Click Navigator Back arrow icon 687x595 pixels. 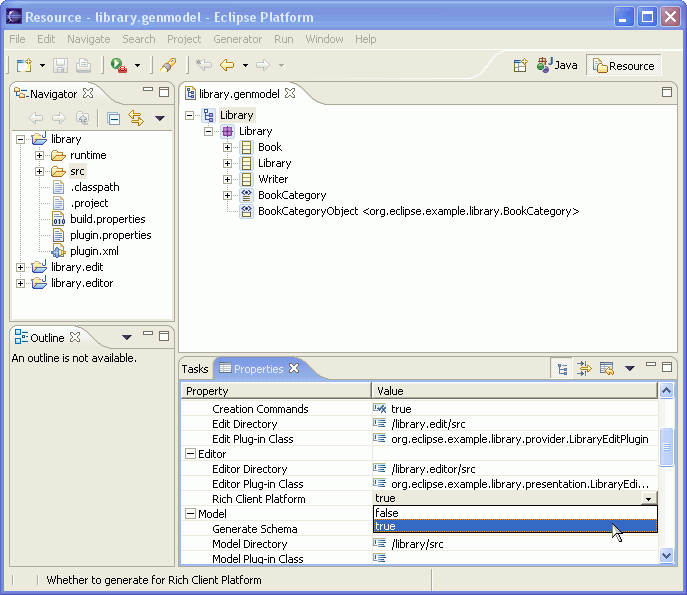tap(36, 118)
